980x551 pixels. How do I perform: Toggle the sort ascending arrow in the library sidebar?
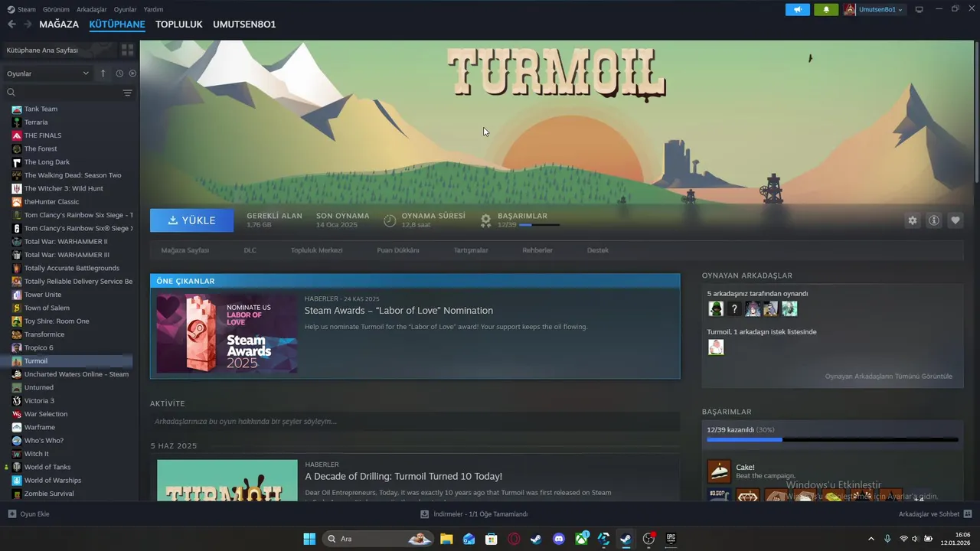coord(103,73)
